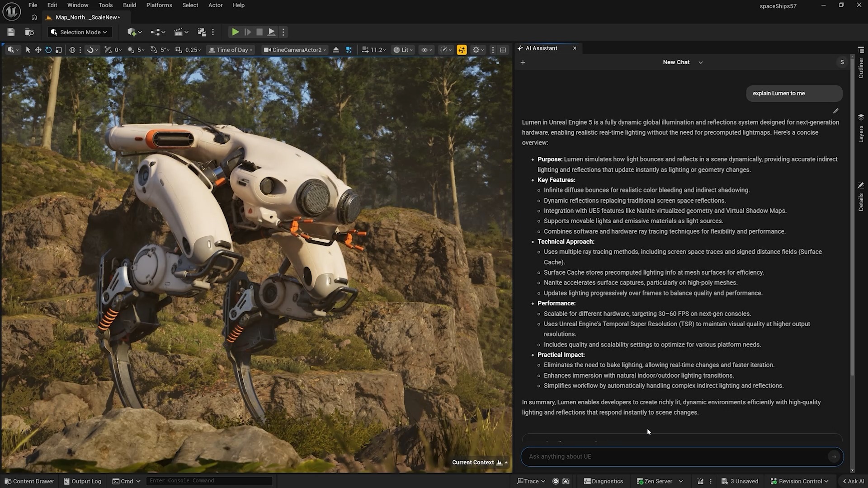Open the Time of Day dropdown
Viewport: 868px width, 488px height.
[230, 50]
